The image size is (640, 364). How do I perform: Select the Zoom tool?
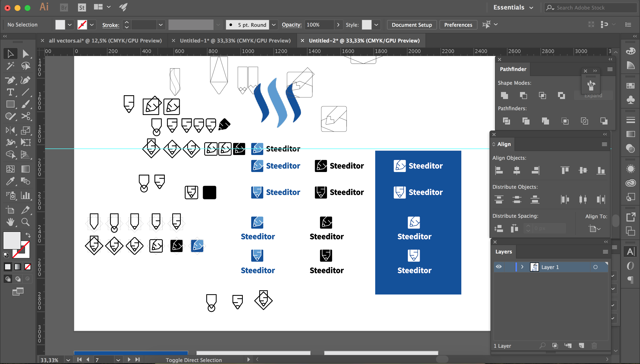[25, 222]
